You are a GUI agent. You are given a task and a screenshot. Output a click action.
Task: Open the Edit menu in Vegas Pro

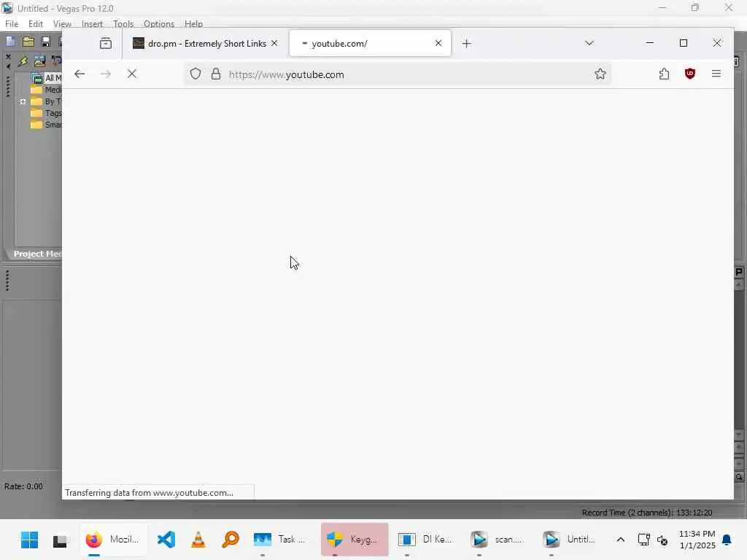(36, 24)
